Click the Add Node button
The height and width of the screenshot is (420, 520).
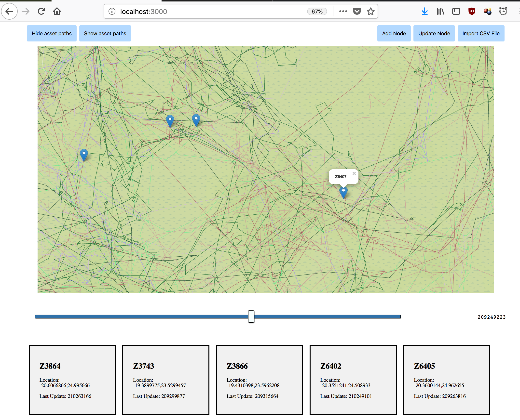click(394, 33)
